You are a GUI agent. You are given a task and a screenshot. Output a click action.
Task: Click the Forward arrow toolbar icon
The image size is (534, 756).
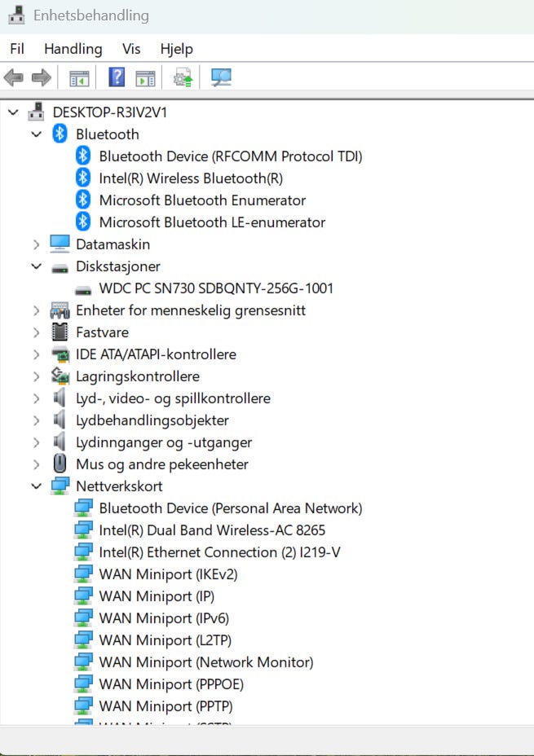42,77
